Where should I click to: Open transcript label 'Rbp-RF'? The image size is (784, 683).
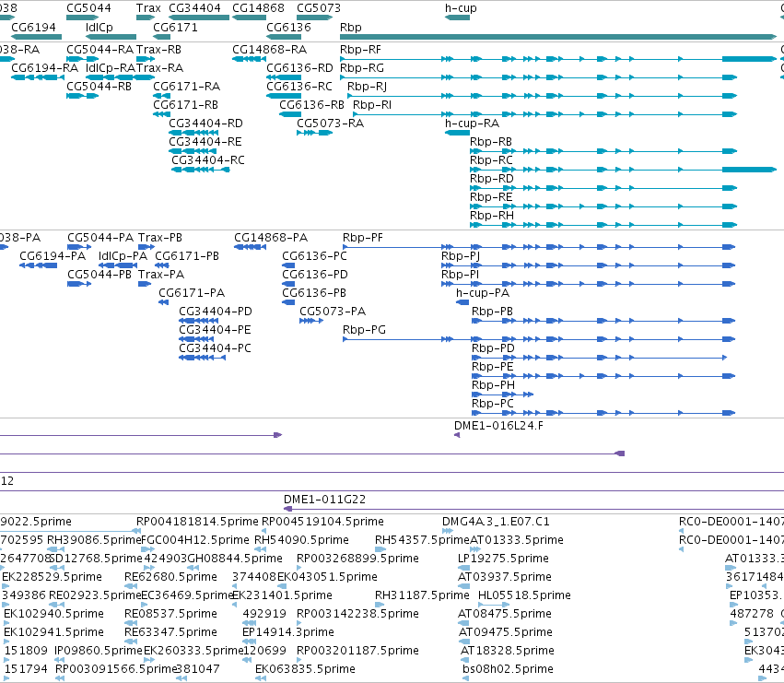(x=360, y=50)
